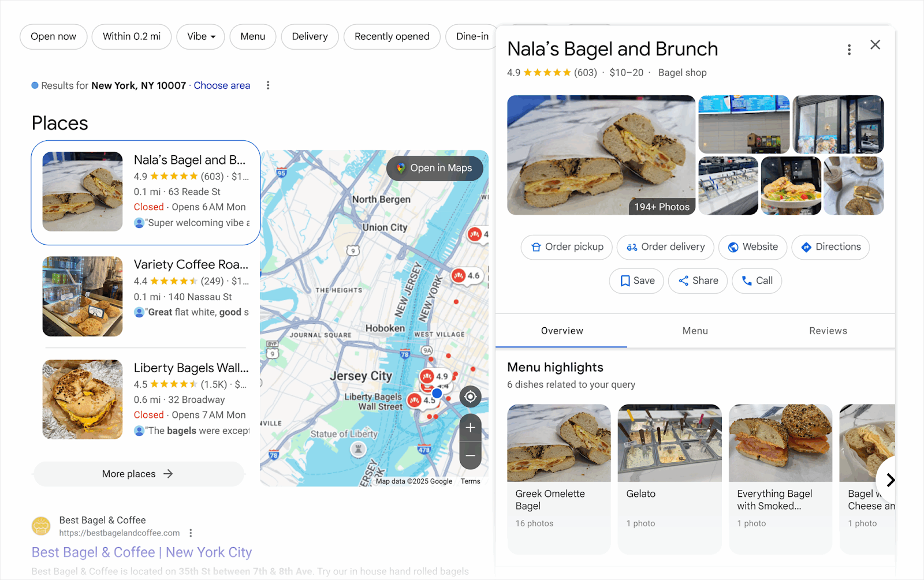Click the next arrow in Menu highlights carousel
This screenshot has width=924, height=580.
(890, 480)
